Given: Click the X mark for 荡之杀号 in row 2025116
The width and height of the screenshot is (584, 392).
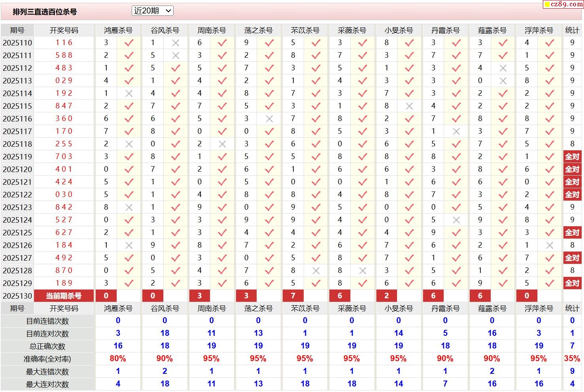Looking at the screenshot, I should click(x=269, y=119).
